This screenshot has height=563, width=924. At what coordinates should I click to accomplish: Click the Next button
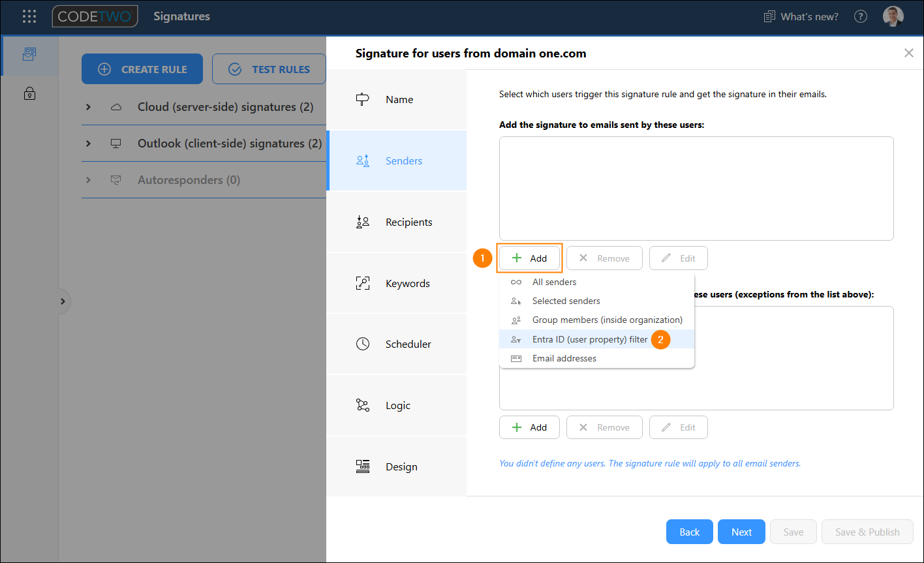[x=741, y=532]
